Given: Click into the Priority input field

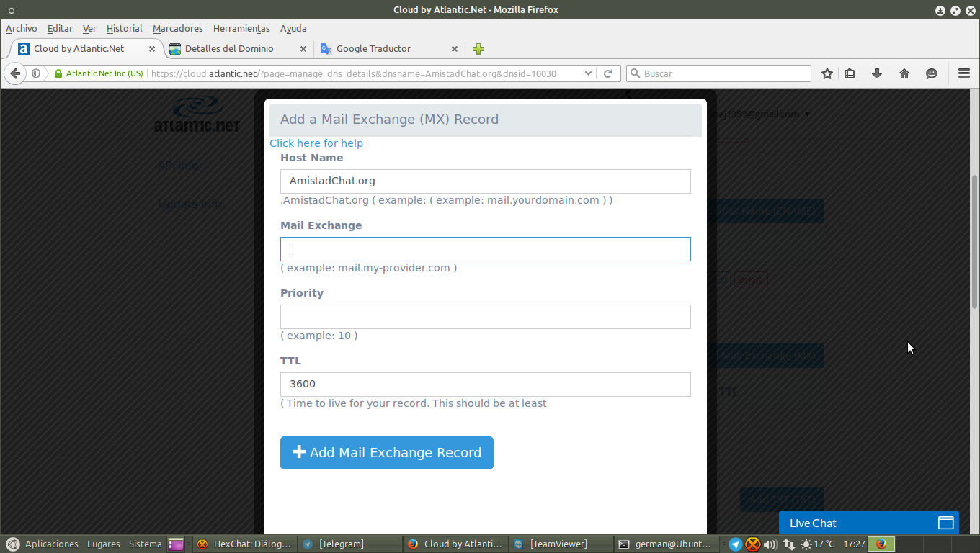Looking at the screenshot, I should 486,317.
